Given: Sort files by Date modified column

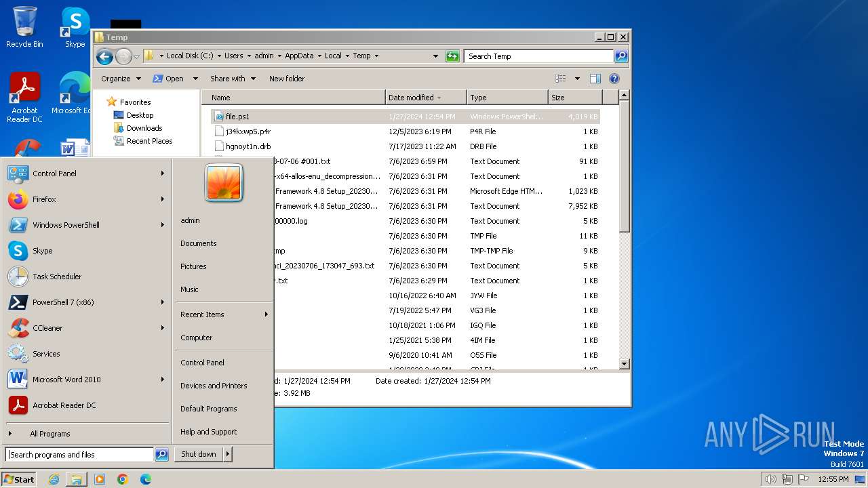Looking at the screenshot, I should pos(426,98).
